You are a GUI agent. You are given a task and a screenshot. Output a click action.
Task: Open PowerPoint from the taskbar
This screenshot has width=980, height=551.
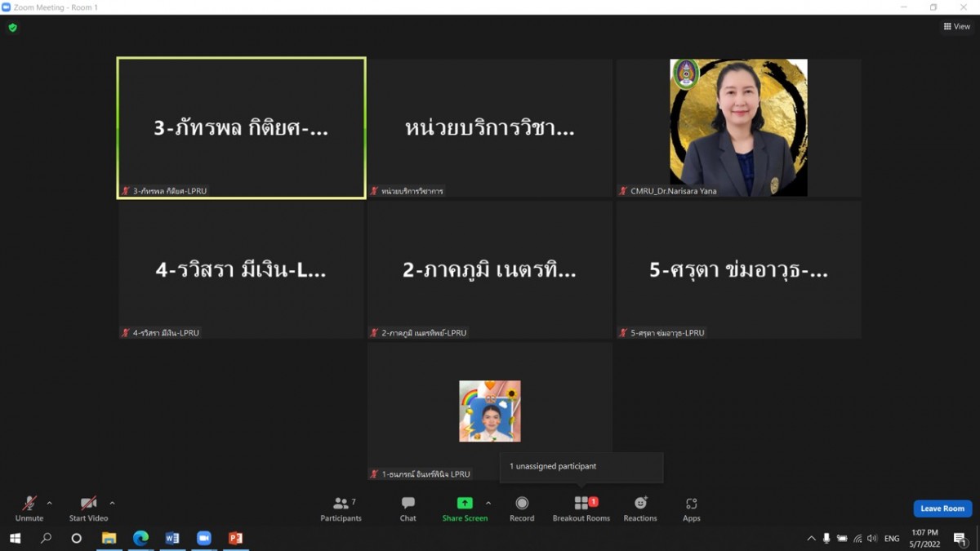click(235, 538)
